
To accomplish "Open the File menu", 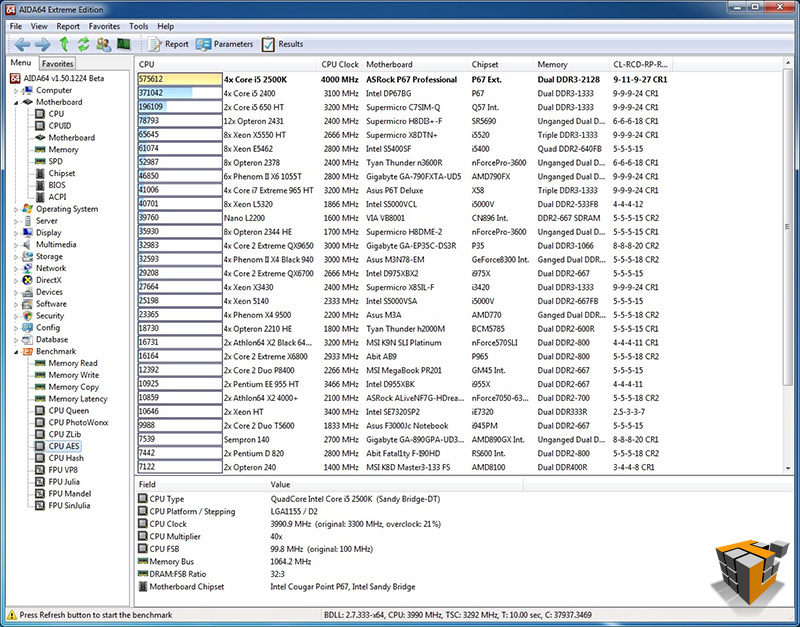I will [16, 27].
